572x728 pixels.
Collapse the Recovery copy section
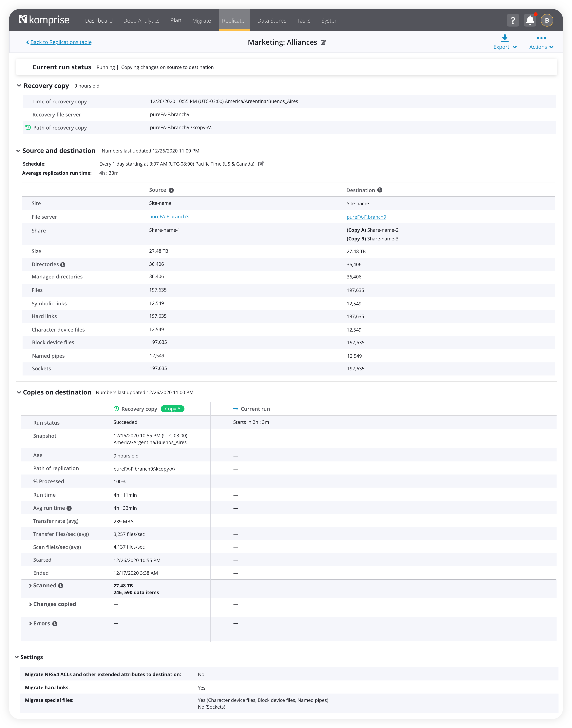pos(19,86)
